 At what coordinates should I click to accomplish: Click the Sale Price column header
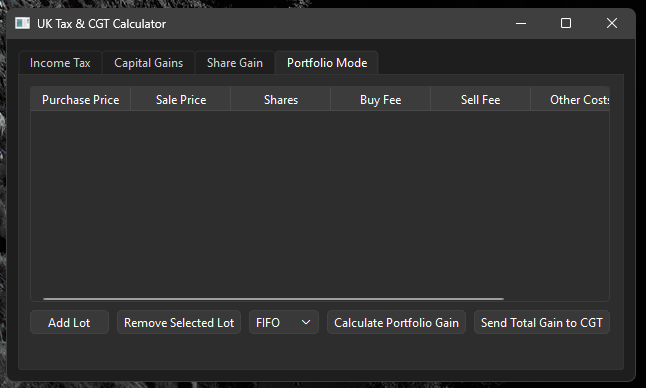coord(181,100)
